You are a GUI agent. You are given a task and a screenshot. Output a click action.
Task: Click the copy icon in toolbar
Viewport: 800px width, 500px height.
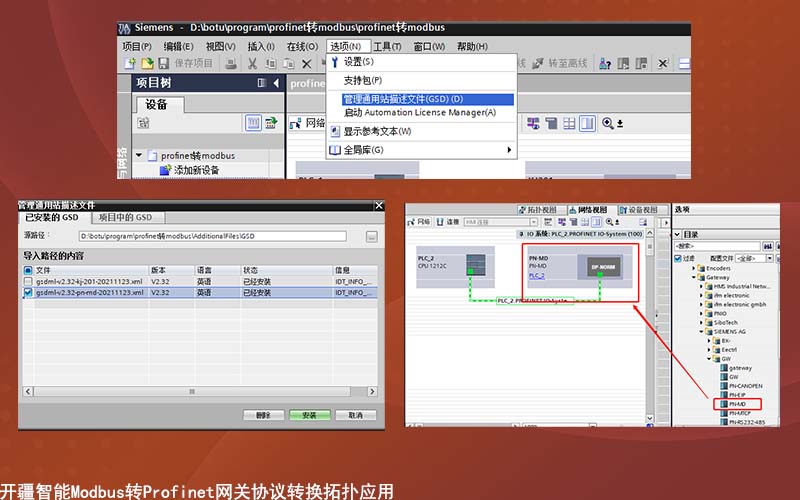(270, 64)
